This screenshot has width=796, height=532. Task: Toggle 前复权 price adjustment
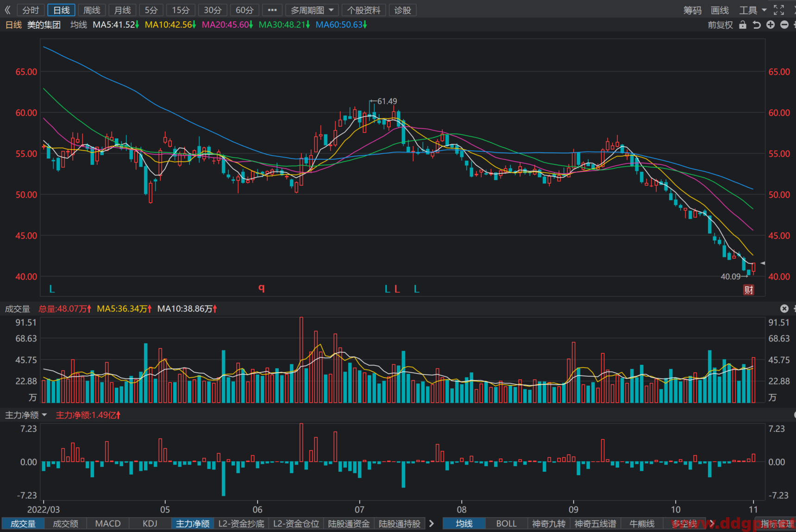click(x=720, y=25)
